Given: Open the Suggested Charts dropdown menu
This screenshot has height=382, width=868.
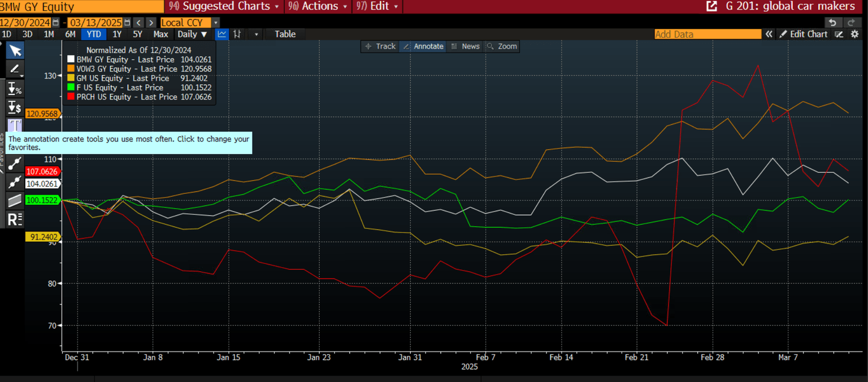Looking at the screenshot, I should pos(224,6).
